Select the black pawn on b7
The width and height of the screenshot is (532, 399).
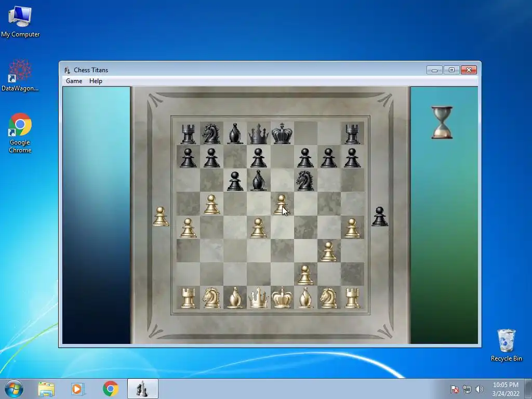(211, 157)
